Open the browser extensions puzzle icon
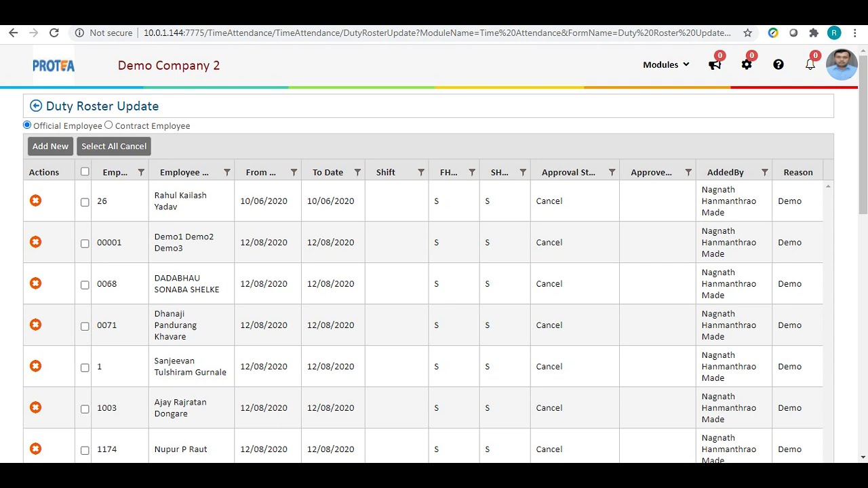Screen dimensions: 868x488 (814, 33)
